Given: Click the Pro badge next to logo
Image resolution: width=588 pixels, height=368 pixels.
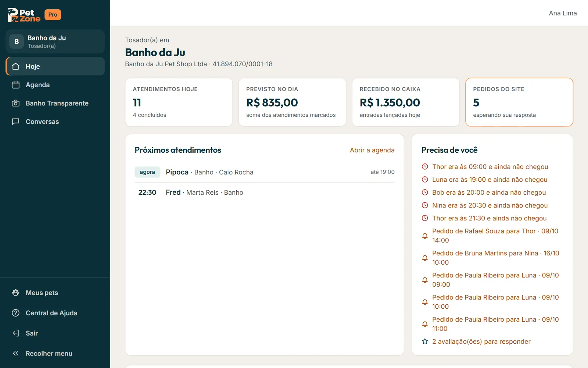Looking at the screenshot, I should tap(53, 15).
